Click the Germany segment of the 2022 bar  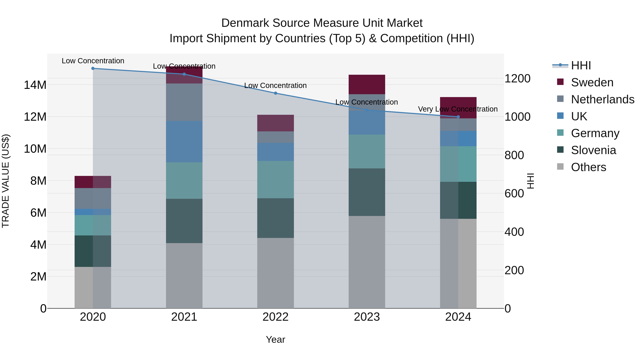(275, 180)
